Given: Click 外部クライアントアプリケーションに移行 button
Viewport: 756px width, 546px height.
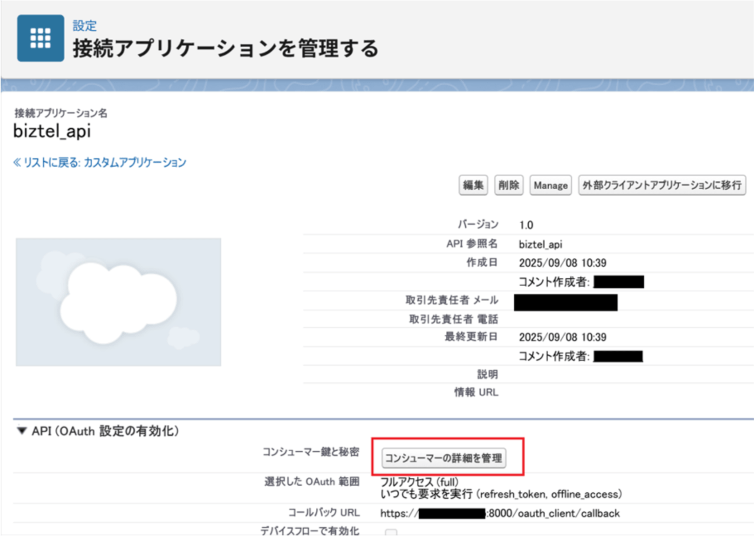Looking at the screenshot, I should [662, 185].
